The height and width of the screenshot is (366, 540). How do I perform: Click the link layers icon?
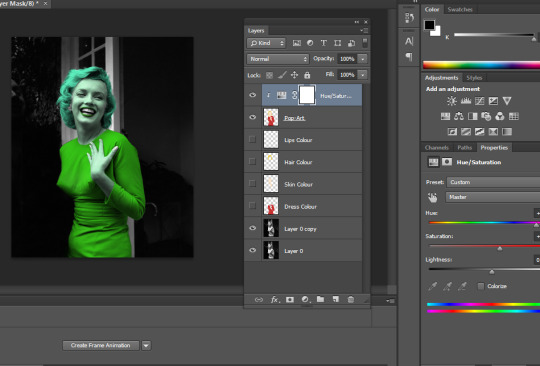(x=258, y=300)
